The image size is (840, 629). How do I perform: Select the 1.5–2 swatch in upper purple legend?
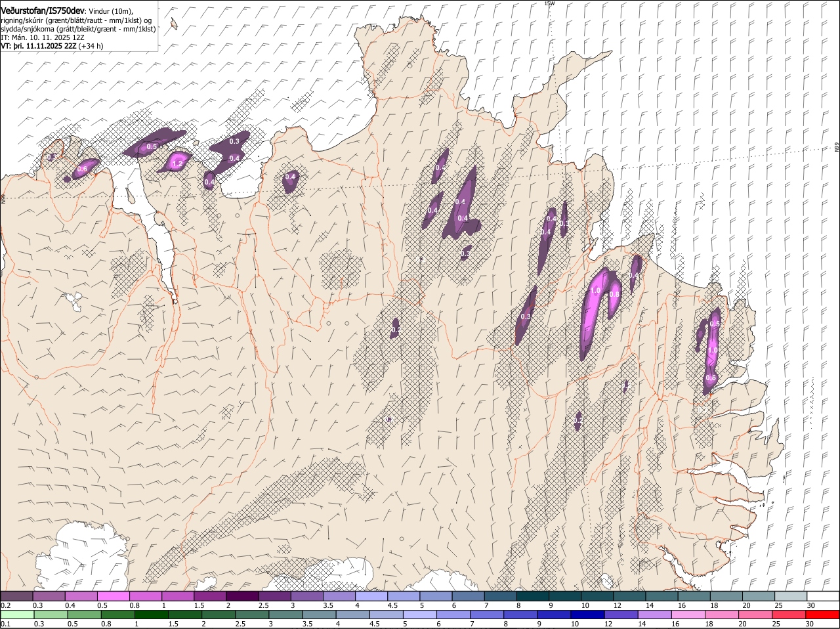click(x=210, y=596)
